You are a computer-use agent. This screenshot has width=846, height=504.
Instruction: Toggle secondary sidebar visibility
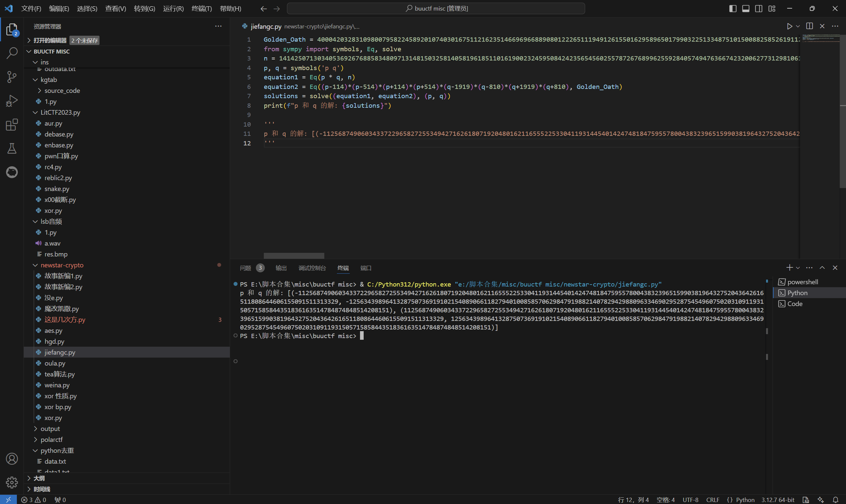click(x=759, y=9)
